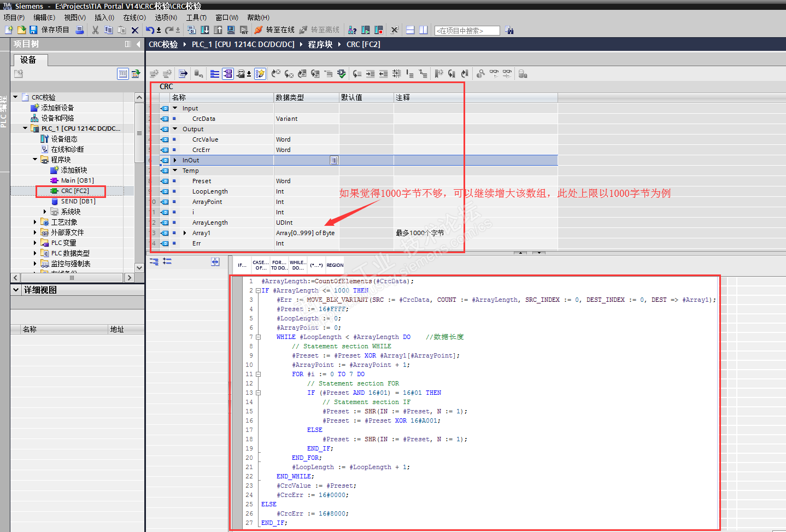Viewport: 786px width, 532px height.
Task: Open the 在线(O) menu
Action: coord(134,17)
